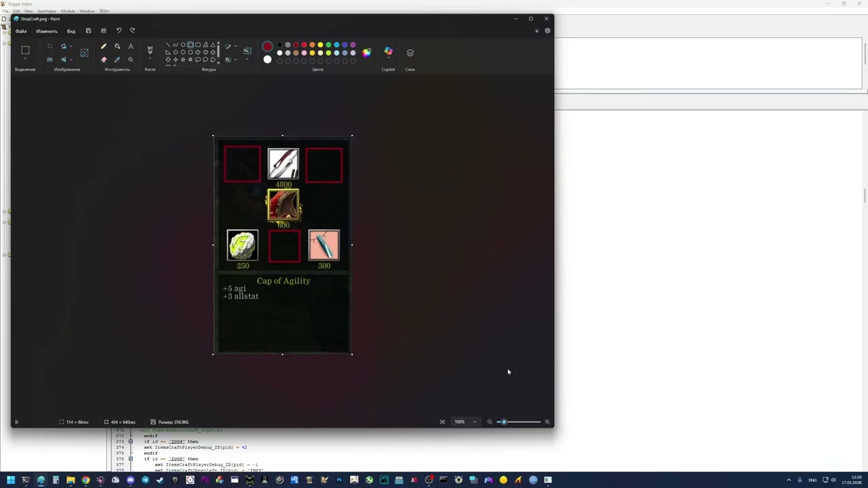868x488 pixels.
Task: Pick the yellow palette color
Action: pyautogui.click(x=320, y=45)
